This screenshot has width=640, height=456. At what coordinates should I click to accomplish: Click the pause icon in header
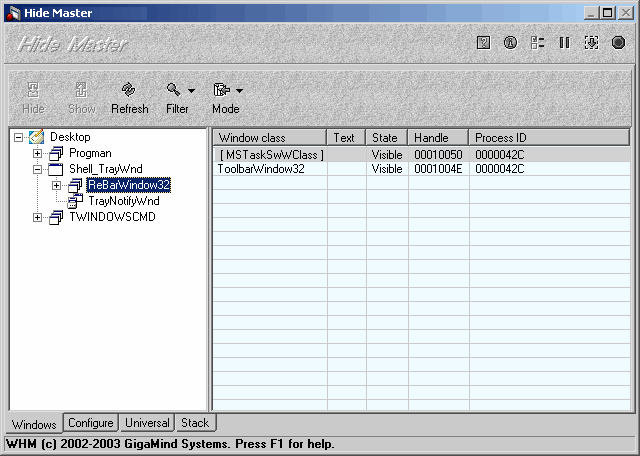[564, 42]
